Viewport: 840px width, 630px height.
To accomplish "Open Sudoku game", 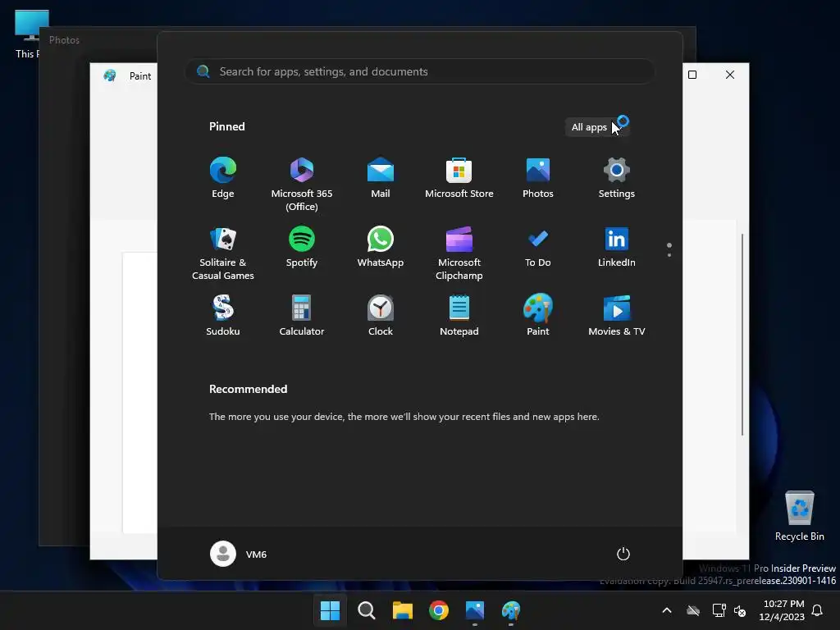I will (223, 316).
